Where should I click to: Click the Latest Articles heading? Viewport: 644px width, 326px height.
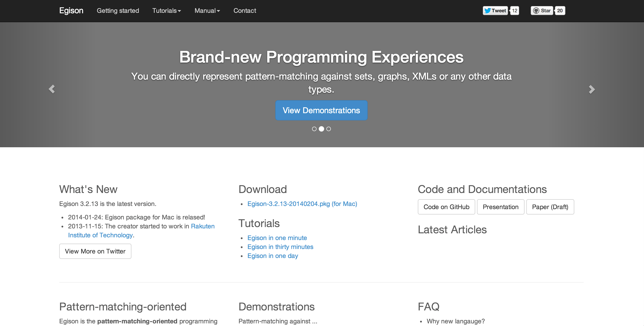point(452,230)
